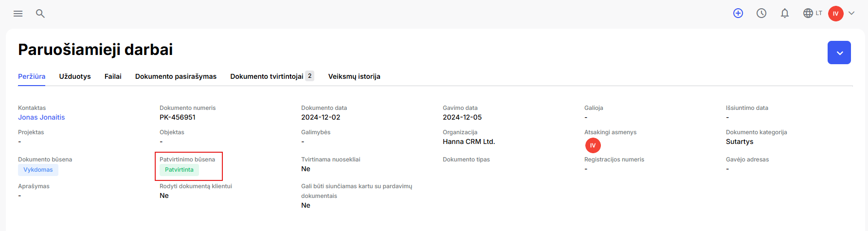Click the globe language icon

coord(808,13)
